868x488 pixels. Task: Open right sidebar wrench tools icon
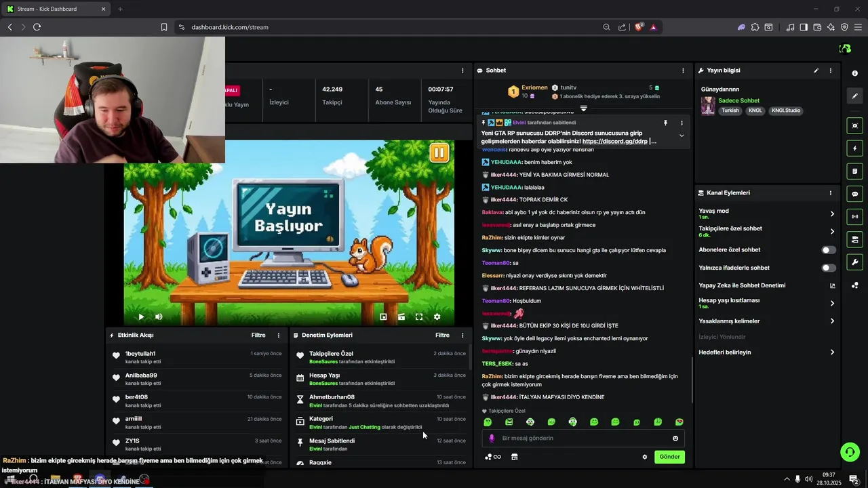pos(854,262)
